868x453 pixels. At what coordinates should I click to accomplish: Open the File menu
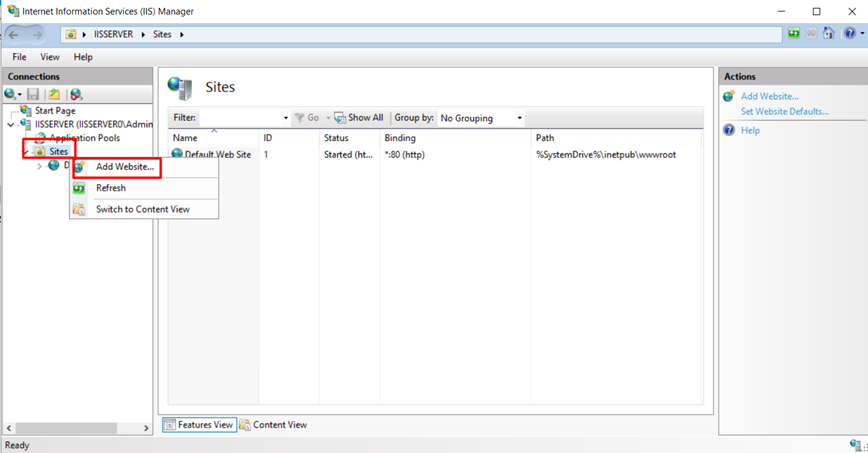[x=19, y=57]
